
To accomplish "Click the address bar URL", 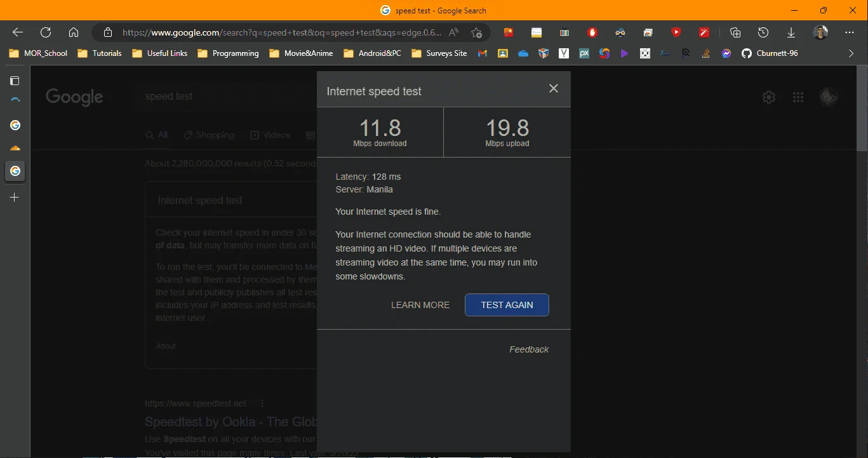I will (x=281, y=32).
